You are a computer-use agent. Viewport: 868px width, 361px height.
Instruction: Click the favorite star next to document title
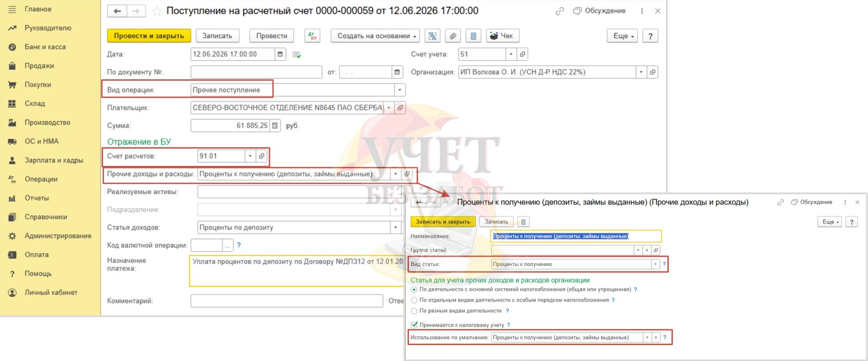157,11
